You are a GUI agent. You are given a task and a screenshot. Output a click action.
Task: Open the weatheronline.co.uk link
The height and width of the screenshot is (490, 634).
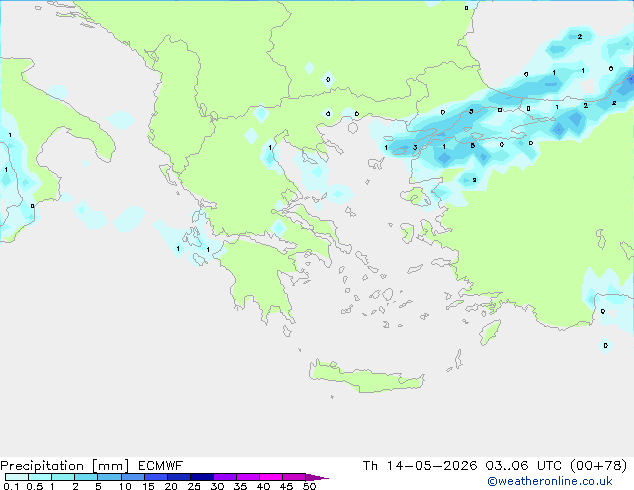(x=550, y=481)
